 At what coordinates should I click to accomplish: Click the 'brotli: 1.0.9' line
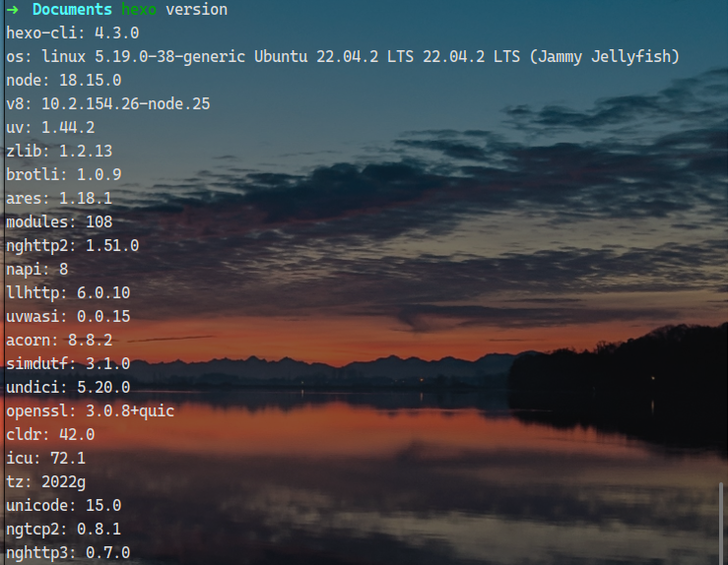click(64, 174)
